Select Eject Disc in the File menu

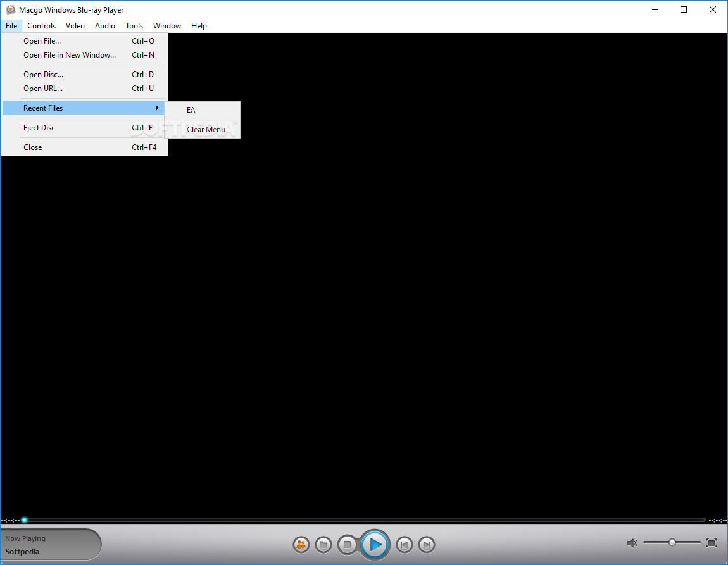(84, 128)
